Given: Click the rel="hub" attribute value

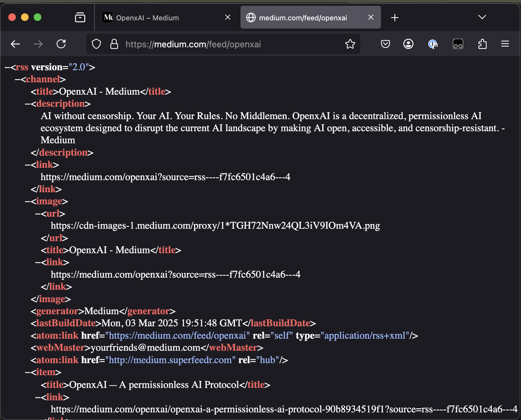Looking at the screenshot, I should tap(267, 360).
